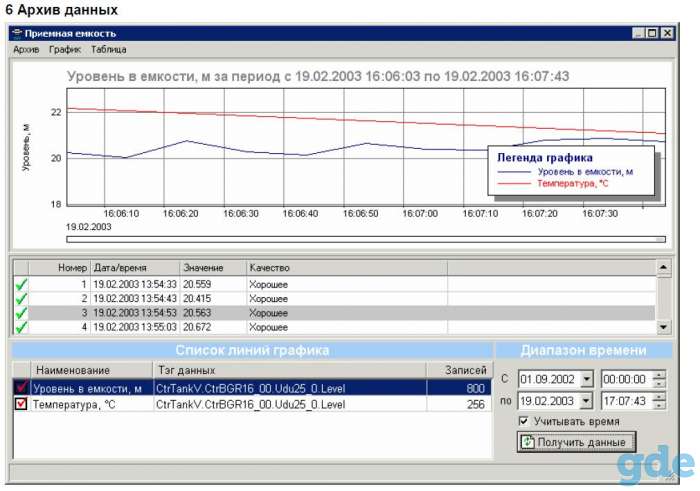Screen dimensions: 700x491
Task: Click the chart title with period dates
Action: [x=318, y=76]
